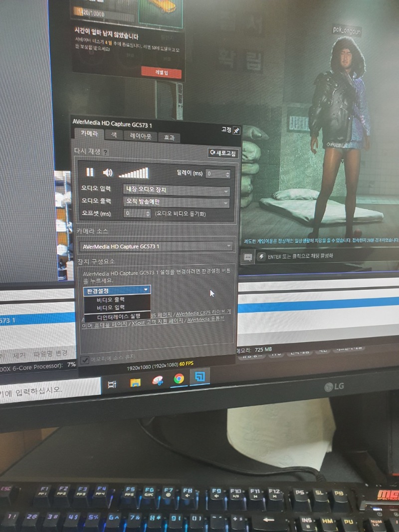
Task: Launch the Snipping Tool taskbar icon
Action: pyautogui.click(x=158, y=380)
